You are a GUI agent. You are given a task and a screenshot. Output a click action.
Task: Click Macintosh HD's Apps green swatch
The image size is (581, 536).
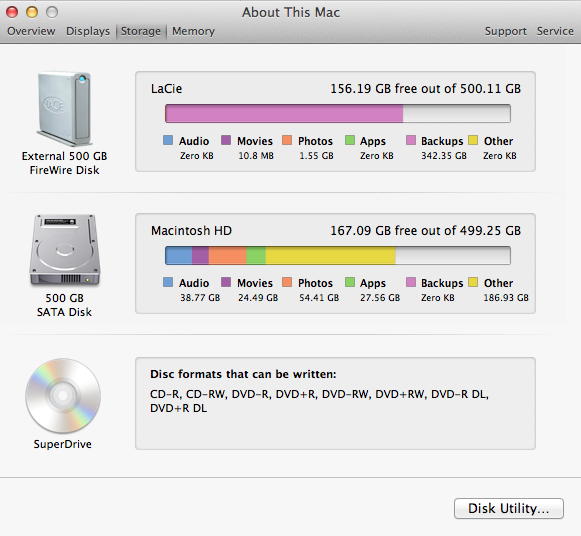(350, 282)
